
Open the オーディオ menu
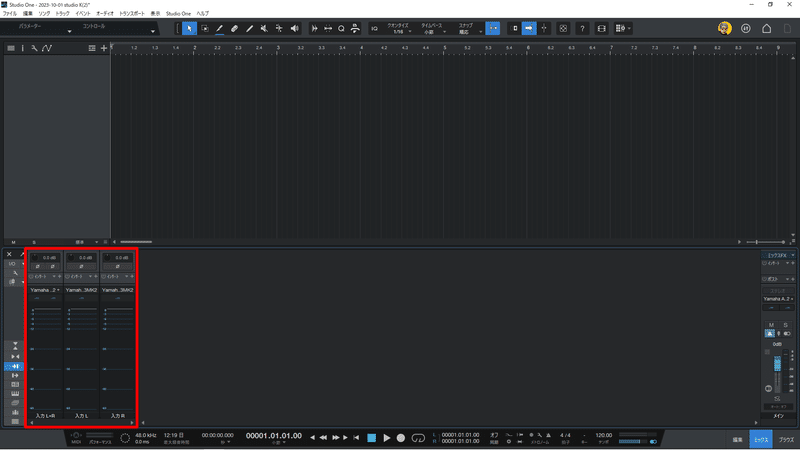click(105, 14)
